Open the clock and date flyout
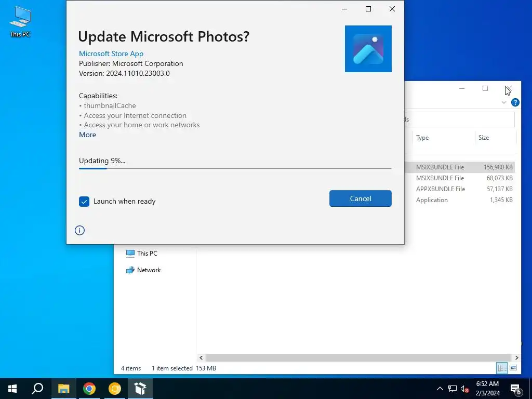The width and height of the screenshot is (532, 399). (487, 389)
